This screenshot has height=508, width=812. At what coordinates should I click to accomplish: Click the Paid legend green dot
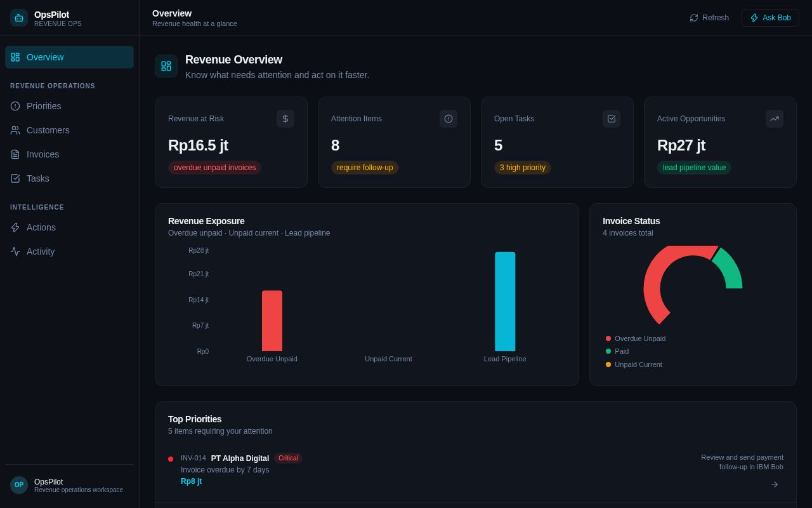pos(608,351)
